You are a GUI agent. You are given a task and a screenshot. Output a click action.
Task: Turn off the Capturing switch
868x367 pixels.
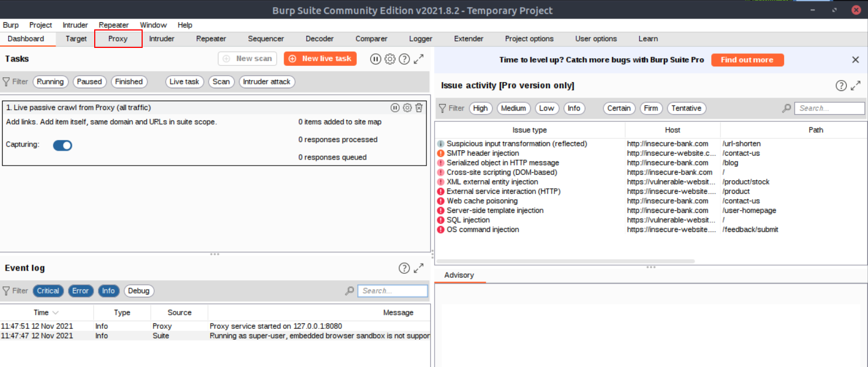click(x=63, y=145)
